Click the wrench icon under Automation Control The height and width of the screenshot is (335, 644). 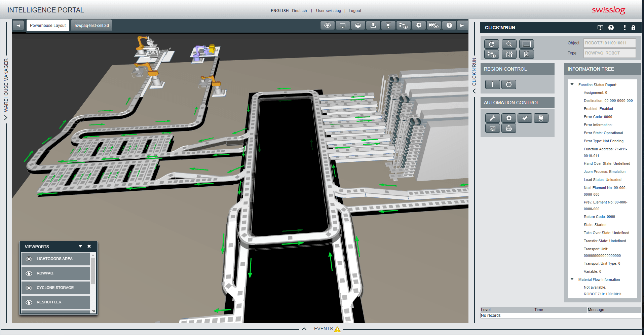click(x=493, y=118)
